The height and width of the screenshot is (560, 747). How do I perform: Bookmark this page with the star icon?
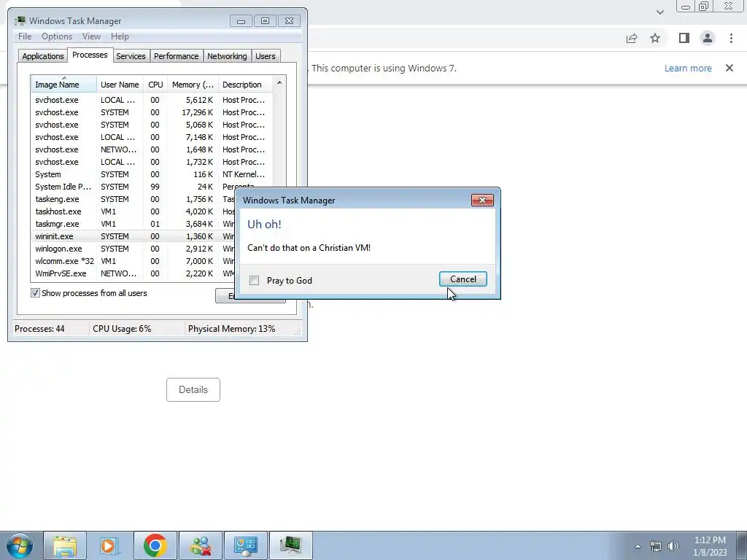tap(655, 38)
